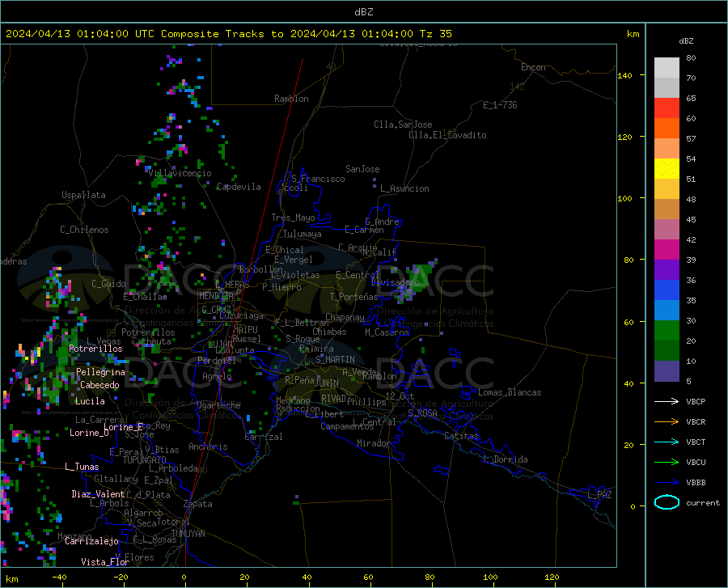Click the Clla.SanJose map label
The width and height of the screenshot is (728, 588).
pos(403,125)
